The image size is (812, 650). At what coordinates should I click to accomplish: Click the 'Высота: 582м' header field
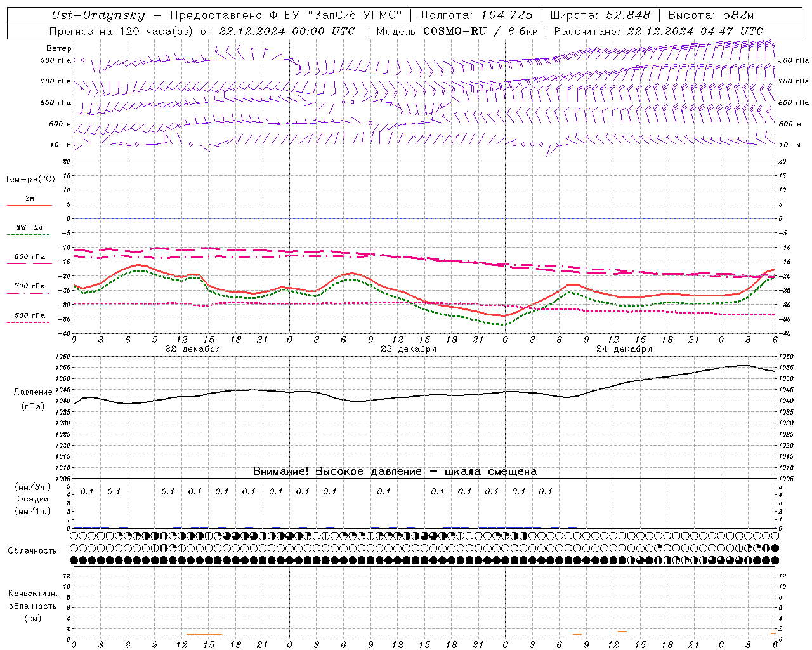click(710, 16)
